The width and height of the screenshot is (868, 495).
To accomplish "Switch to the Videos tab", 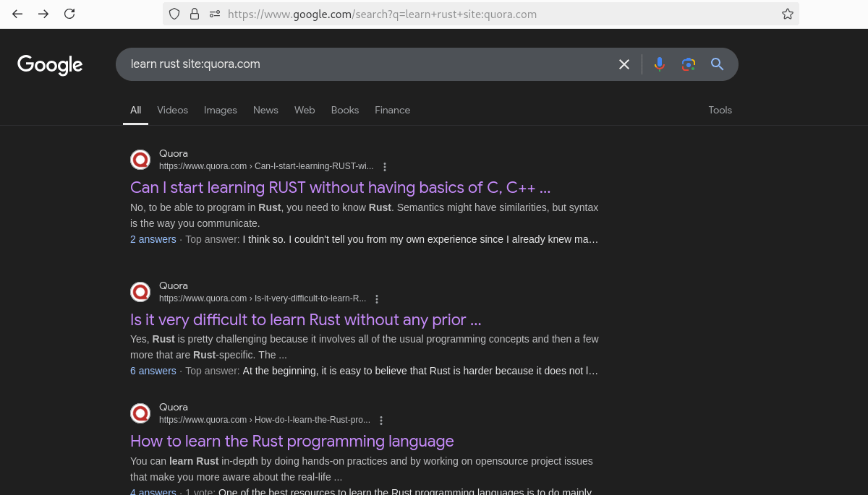I will click(x=172, y=110).
